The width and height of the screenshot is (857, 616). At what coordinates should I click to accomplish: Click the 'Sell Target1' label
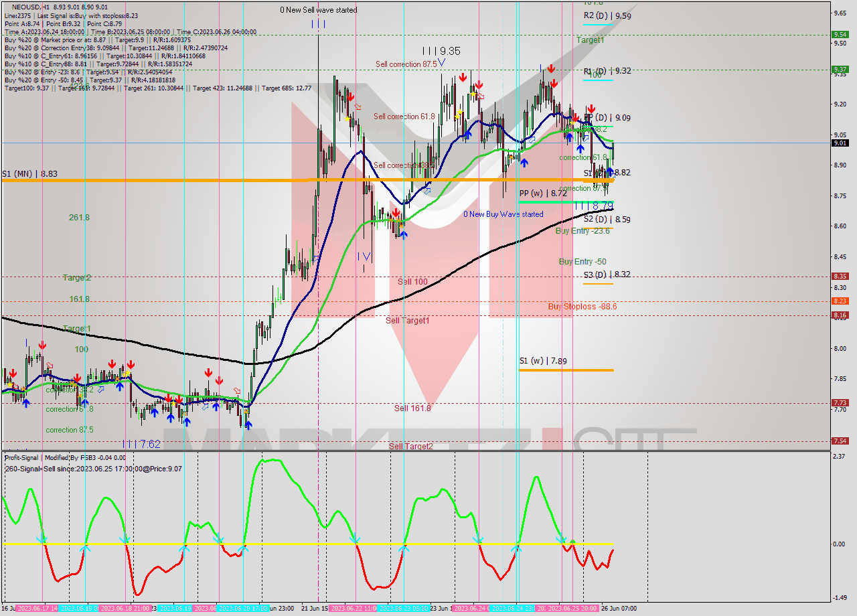pos(408,321)
